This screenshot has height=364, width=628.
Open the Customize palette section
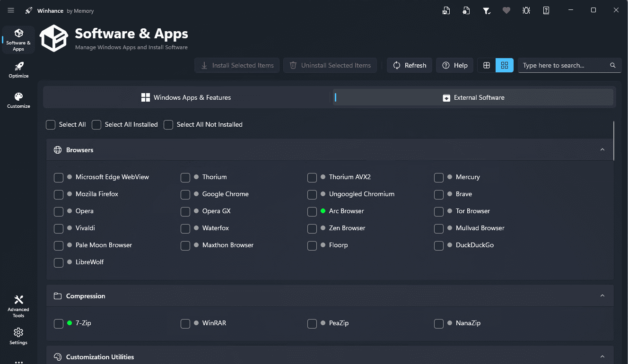click(x=18, y=100)
